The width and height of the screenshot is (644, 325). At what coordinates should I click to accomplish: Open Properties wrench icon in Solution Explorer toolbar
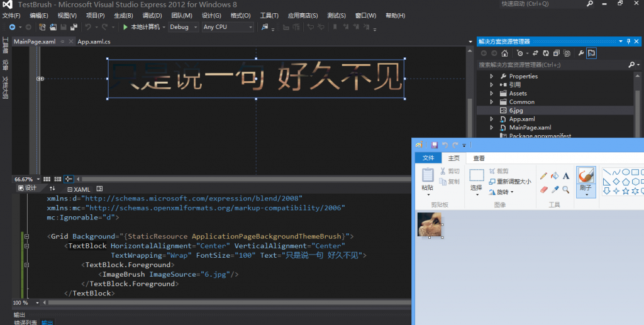coord(581,53)
